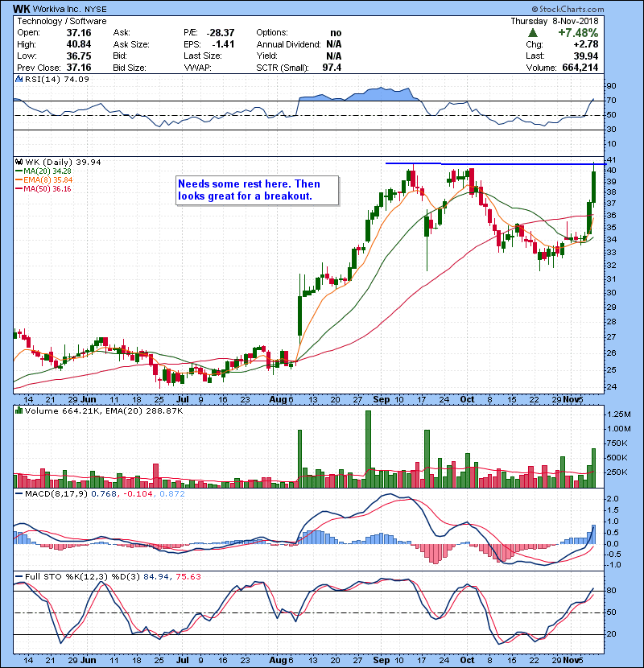Click the 'Bid Size:' label
Image resolution: width=644 pixels, height=668 pixels.
[130, 68]
